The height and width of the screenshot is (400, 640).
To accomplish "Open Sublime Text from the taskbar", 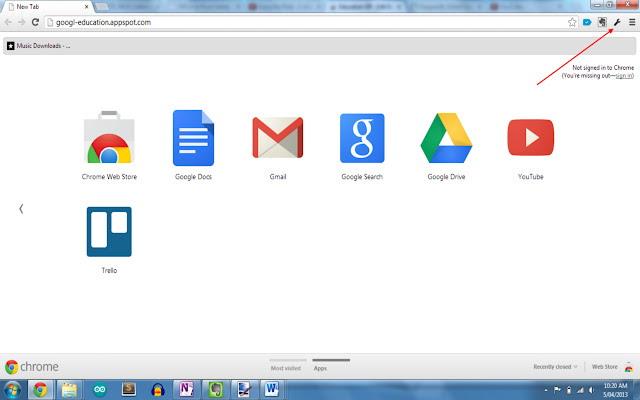I will tap(129, 389).
